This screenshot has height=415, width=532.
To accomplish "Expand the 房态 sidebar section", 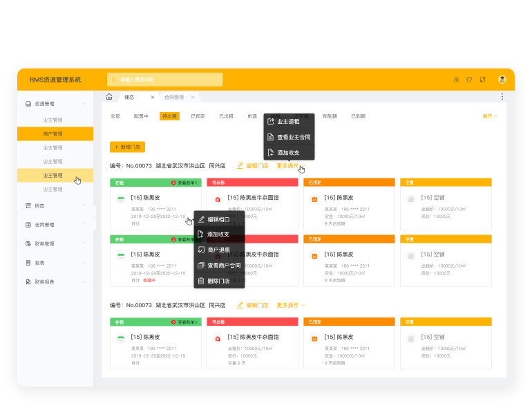I will click(x=84, y=205).
